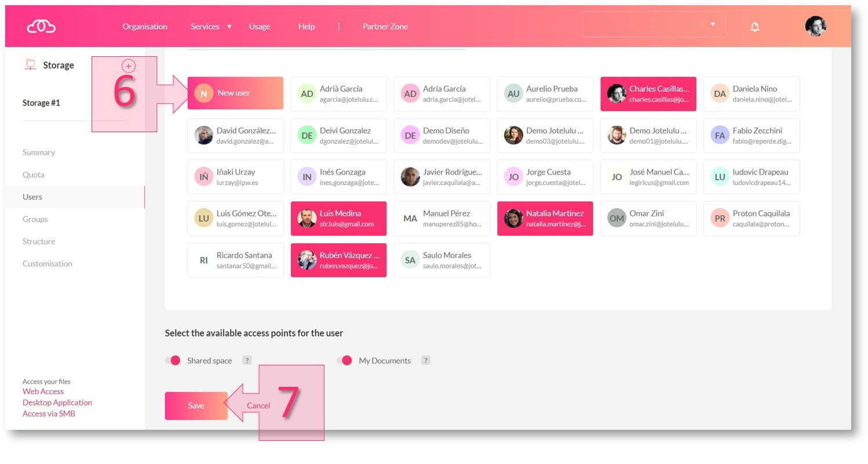The image size is (868, 464).
Task: Click Shared space help question icon
Action: click(x=247, y=360)
